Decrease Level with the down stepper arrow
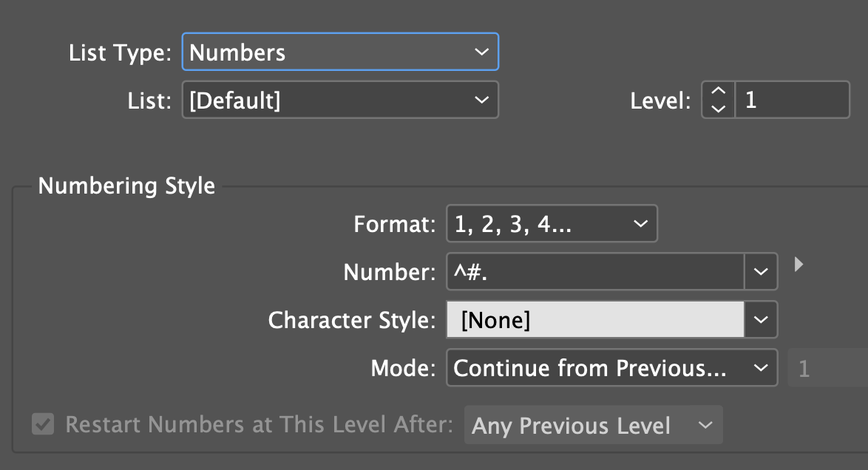The height and width of the screenshot is (470, 868). point(718,108)
